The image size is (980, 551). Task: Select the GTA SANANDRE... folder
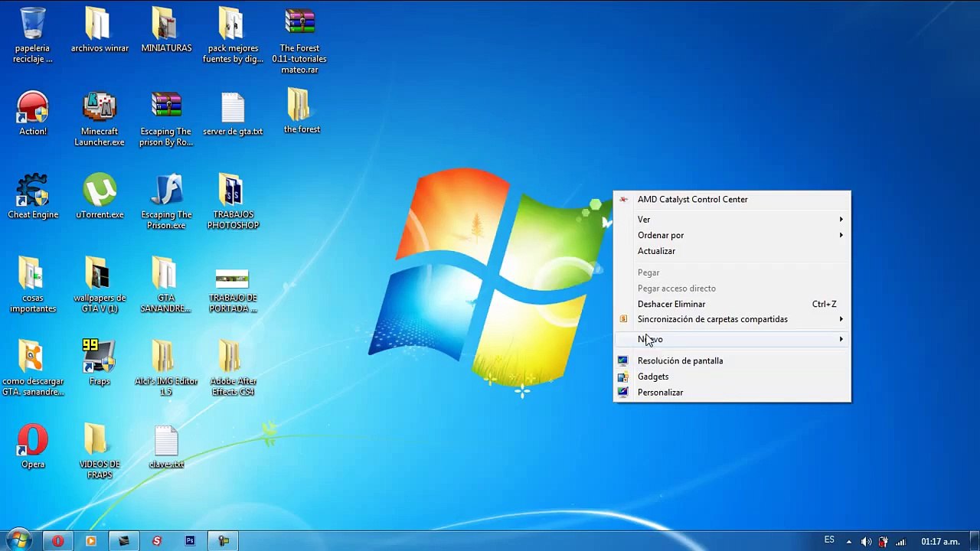coord(166,285)
